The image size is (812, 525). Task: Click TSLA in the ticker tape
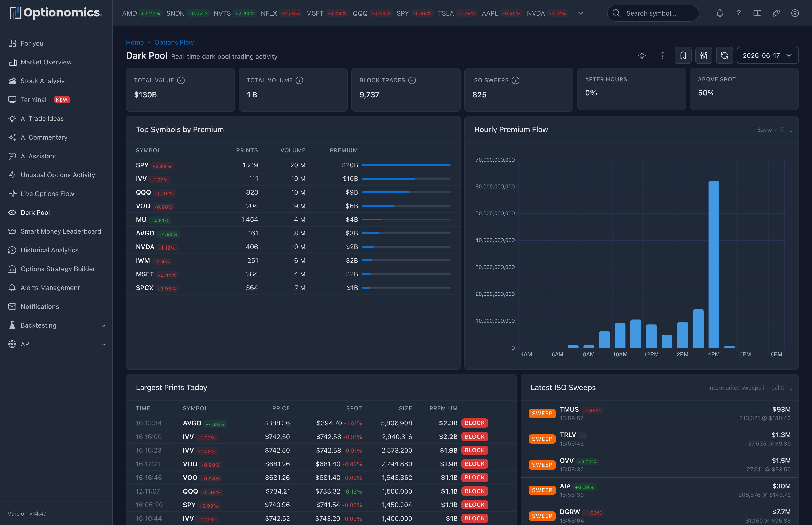tap(446, 13)
